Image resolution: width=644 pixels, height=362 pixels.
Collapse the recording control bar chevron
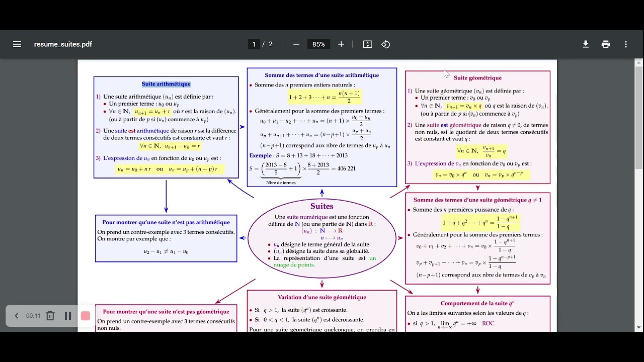(x=16, y=316)
